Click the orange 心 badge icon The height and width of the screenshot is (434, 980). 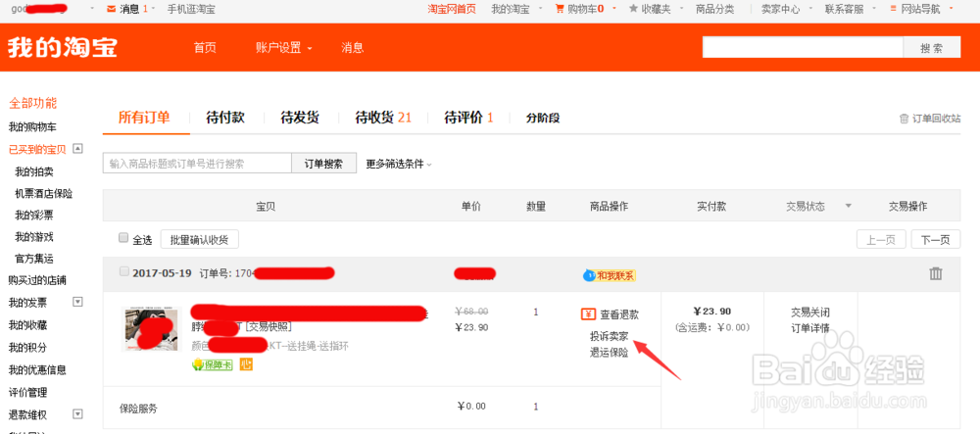pyautogui.click(x=246, y=363)
